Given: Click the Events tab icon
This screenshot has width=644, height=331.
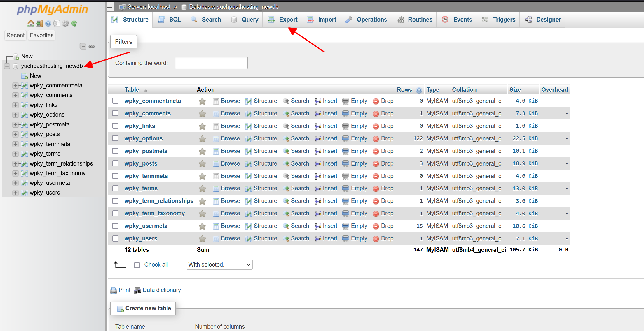Looking at the screenshot, I should click(446, 20).
